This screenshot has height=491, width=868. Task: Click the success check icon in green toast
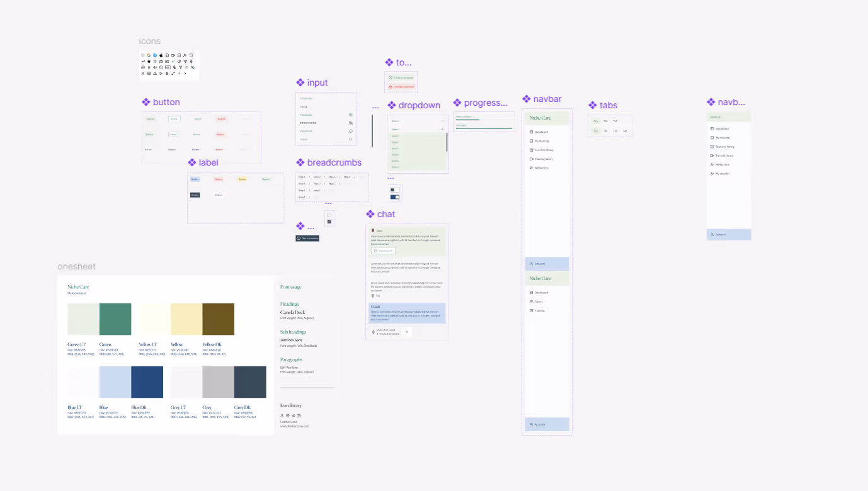point(391,77)
